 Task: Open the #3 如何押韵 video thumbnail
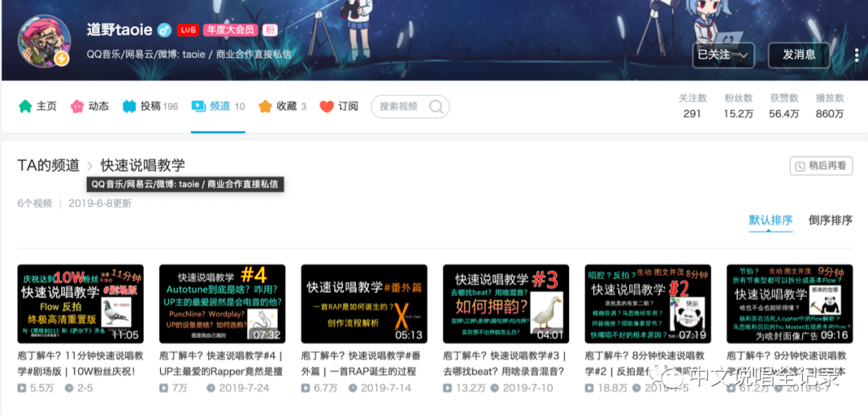coord(506,304)
